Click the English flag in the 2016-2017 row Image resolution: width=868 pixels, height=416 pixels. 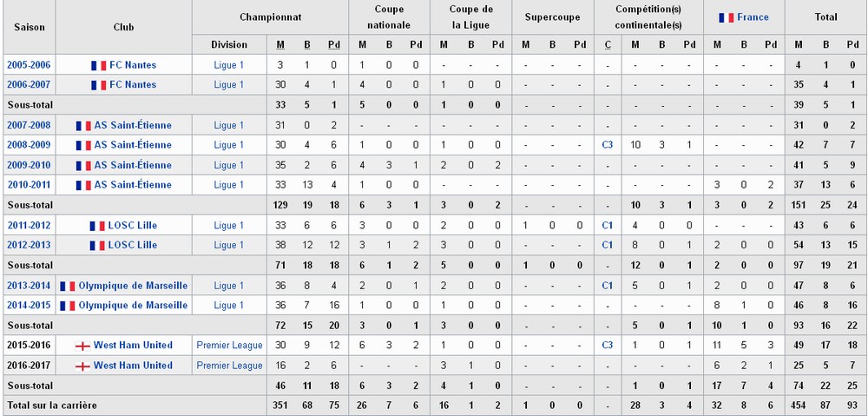click(82, 366)
